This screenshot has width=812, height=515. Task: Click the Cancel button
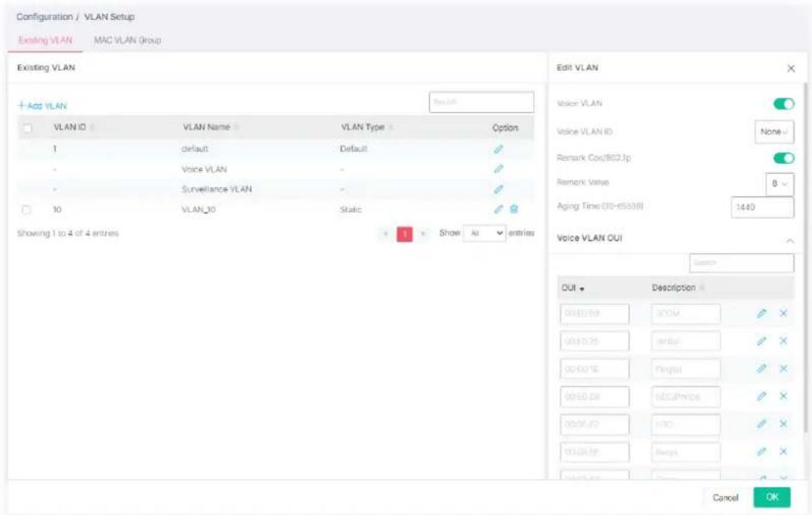pyautogui.click(x=725, y=498)
